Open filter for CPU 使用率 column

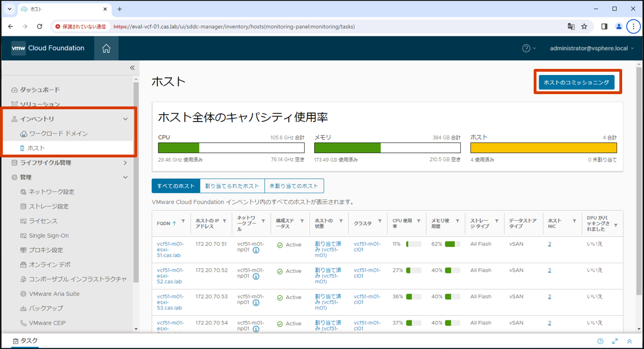point(418,221)
